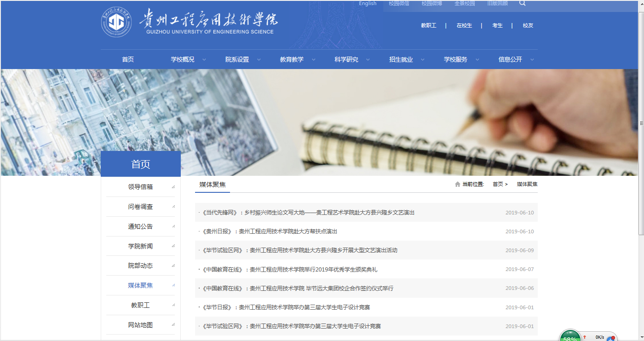644x341 pixels.
Task: Click the arrow icon next to 领导信箱
Action: (x=173, y=187)
